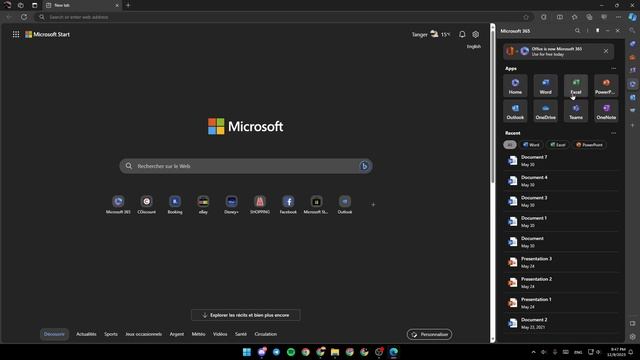Open recent file Presentation 2
Image resolution: width=640 pixels, height=360 pixels.
tap(561, 282)
